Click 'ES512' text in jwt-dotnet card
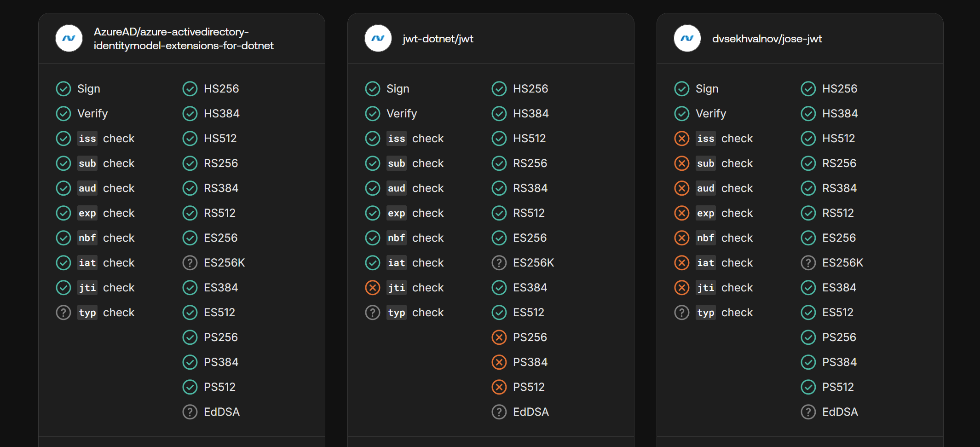This screenshot has width=980, height=447. point(529,312)
